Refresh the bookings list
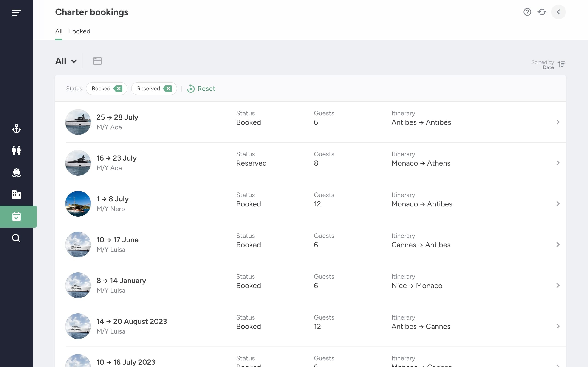588x367 pixels. point(542,12)
